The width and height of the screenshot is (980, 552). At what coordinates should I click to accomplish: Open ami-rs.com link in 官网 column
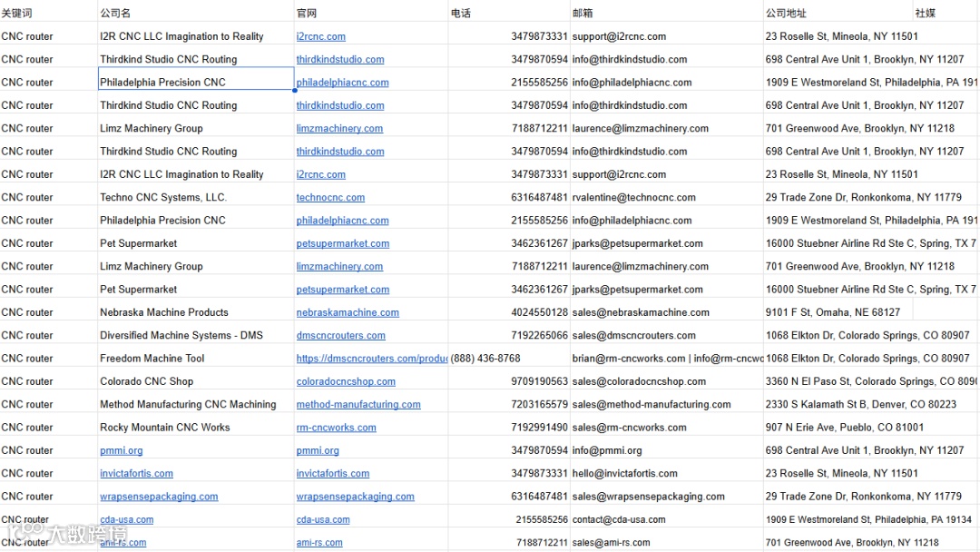(x=319, y=543)
